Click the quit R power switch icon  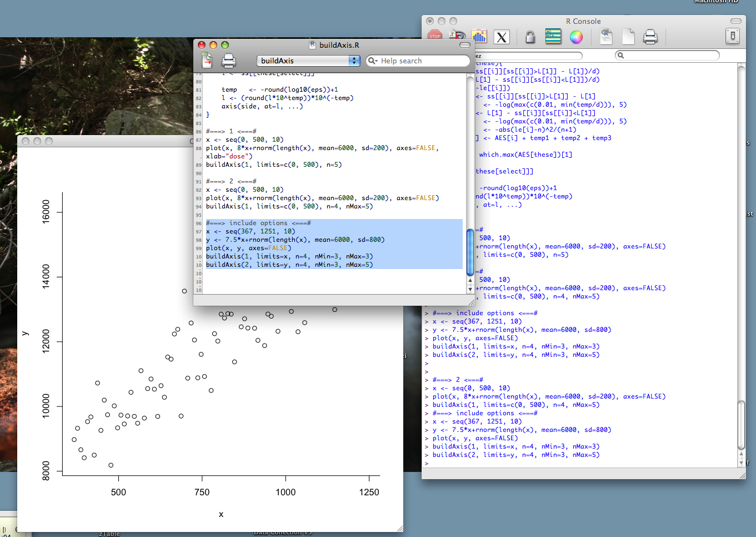tap(733, 36)
